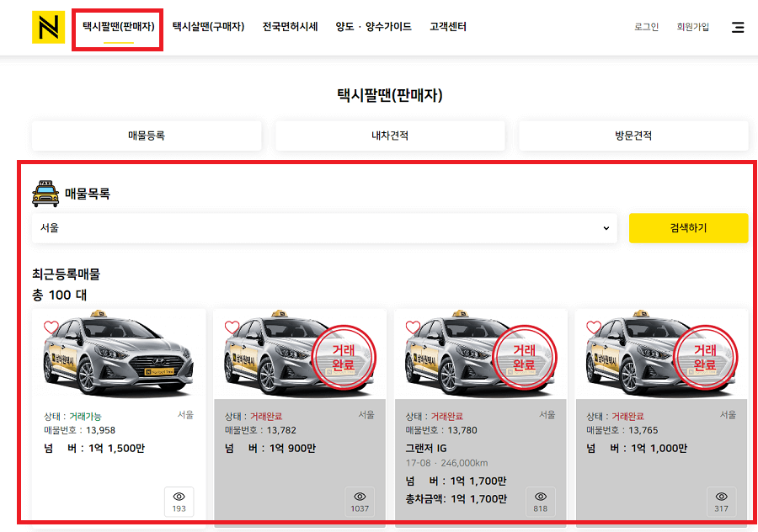Click the eye view icon showing 193
This screenshot has height=532, width=758.
179,502
